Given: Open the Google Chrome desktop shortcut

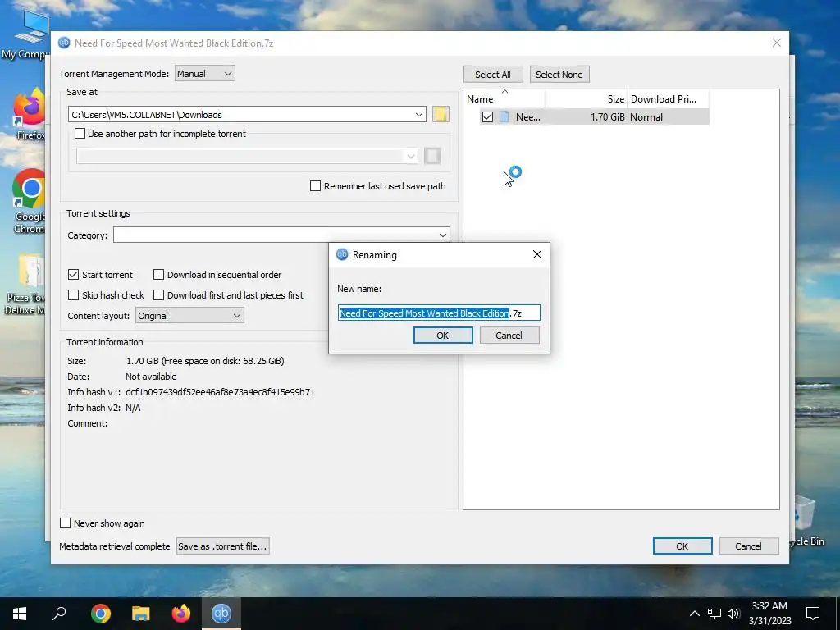Looking at the screenshot, I should 28,202.
